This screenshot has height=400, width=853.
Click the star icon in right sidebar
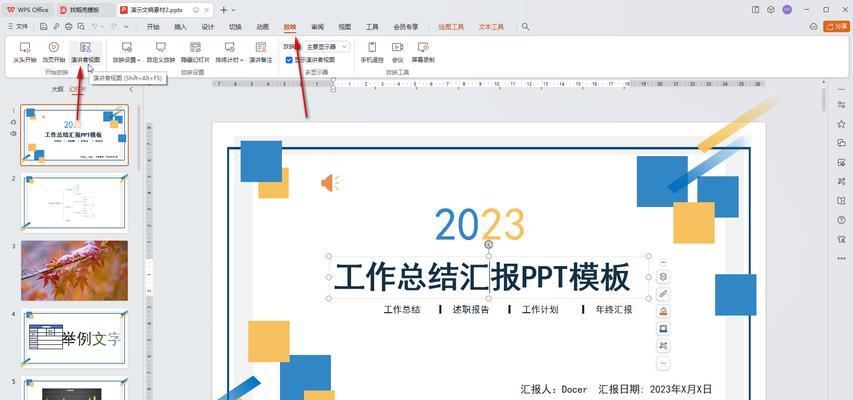[x=842, y=124]
